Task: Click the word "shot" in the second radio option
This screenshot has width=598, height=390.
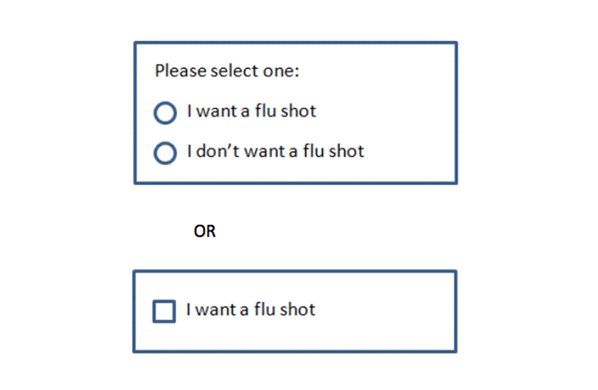Action: [347, 151]
